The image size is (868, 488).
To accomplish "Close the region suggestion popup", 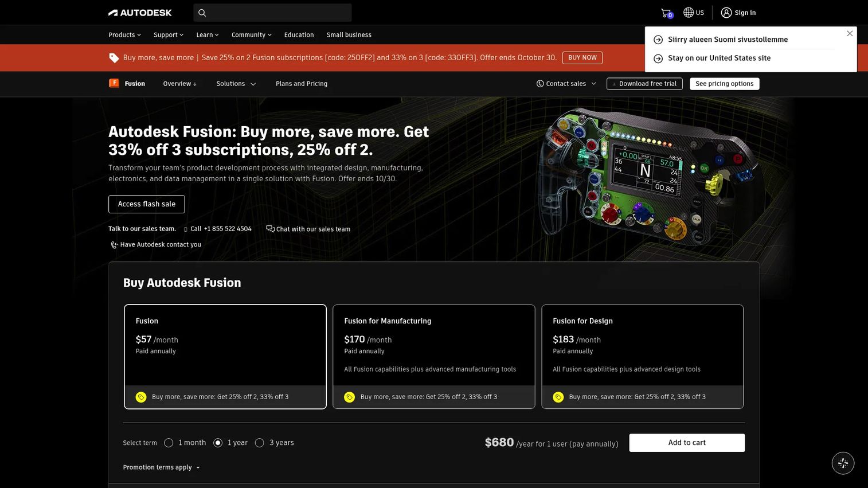I will (x=850, y=33).
